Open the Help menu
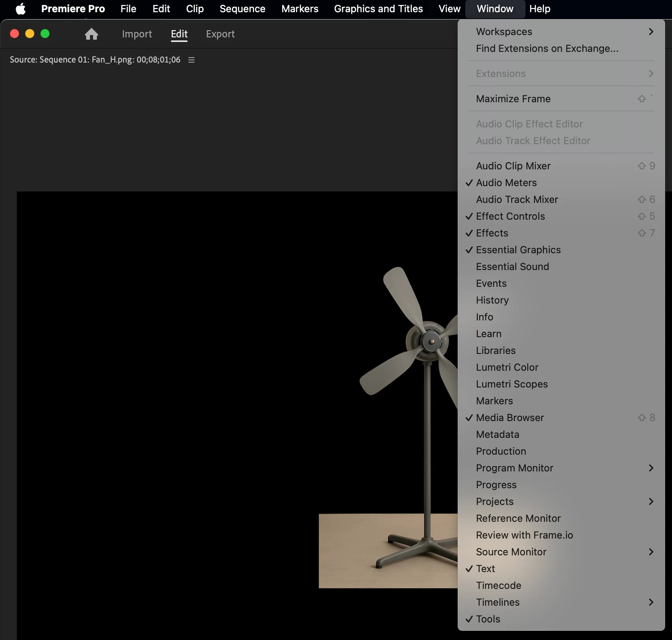This screenshot has height=640, width=672. point(540,9)
